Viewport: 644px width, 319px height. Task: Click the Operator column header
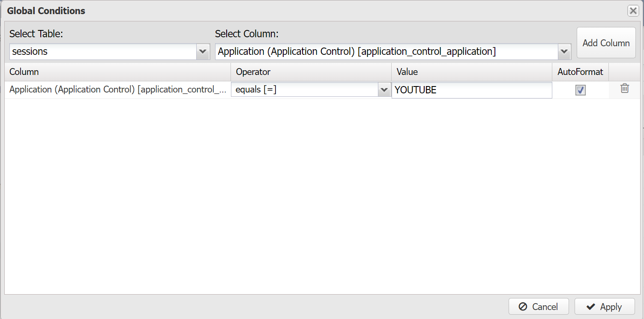[x=311, y=72]
